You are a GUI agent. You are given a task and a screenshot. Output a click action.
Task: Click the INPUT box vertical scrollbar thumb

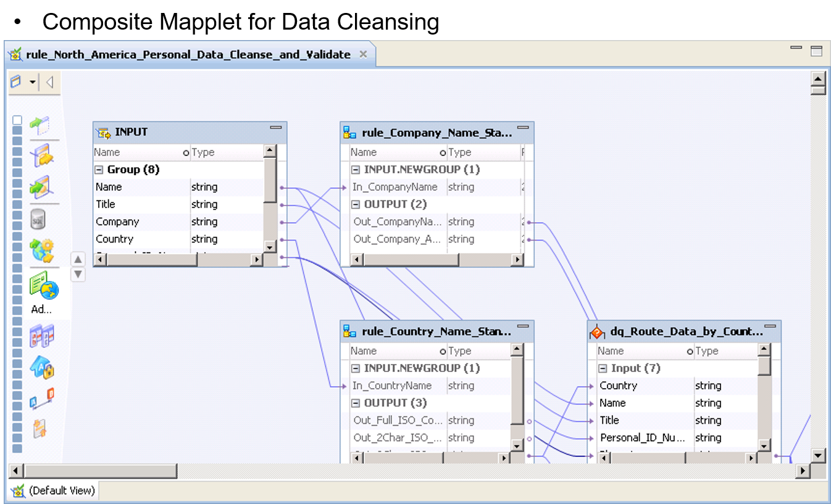tap(270, 180)
